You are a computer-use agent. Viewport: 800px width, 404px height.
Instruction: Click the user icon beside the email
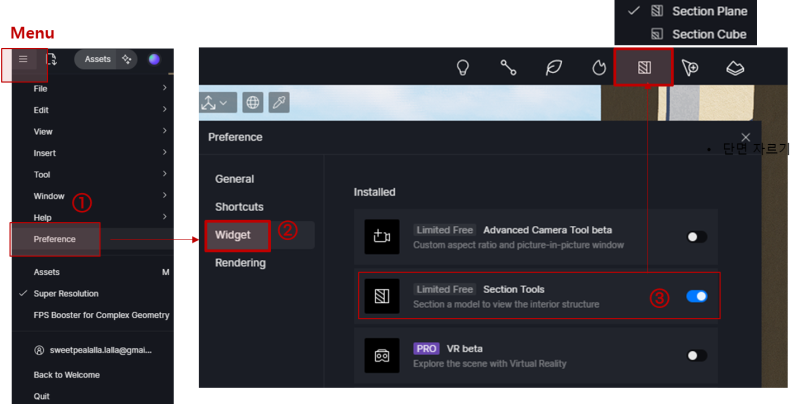tap(39, 350)
